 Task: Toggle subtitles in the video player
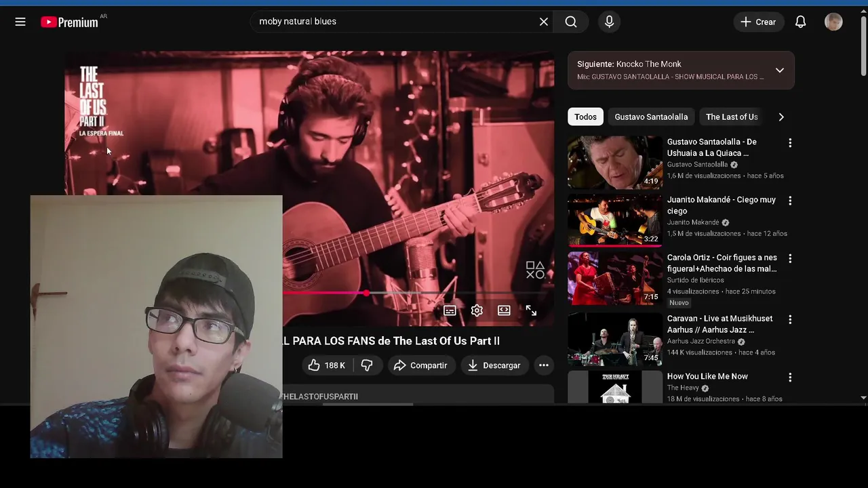(x=450, y=310)
